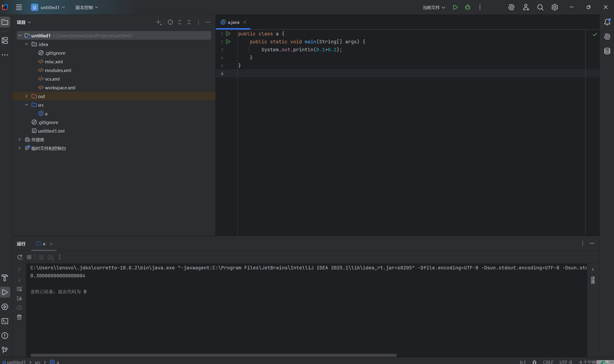Click the CRLF line separator in status bar

(548, 362)
